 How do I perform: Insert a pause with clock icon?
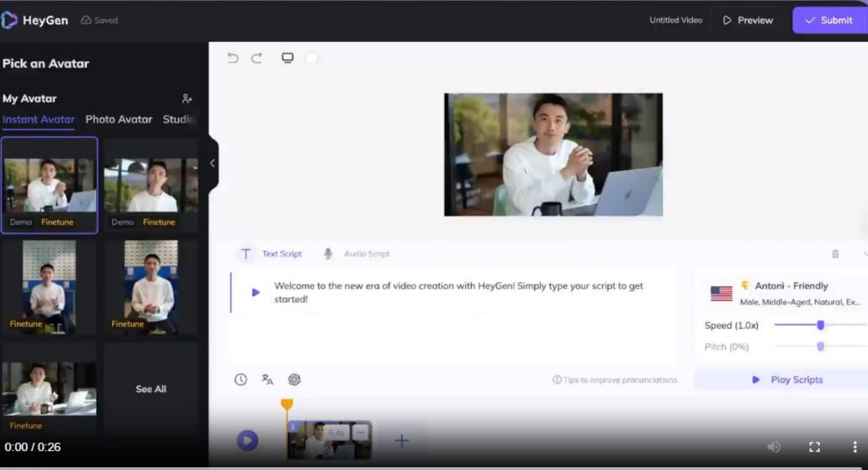tap(241, 380)
